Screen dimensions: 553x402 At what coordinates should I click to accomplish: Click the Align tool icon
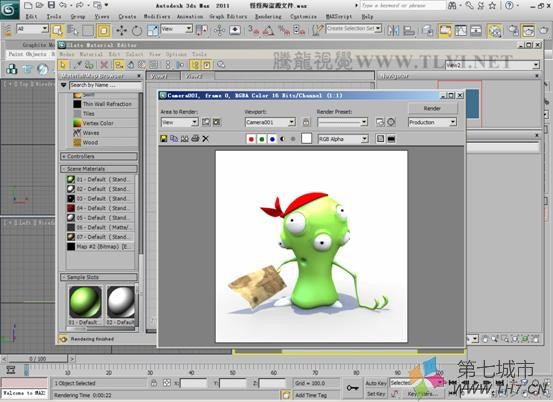409,30
